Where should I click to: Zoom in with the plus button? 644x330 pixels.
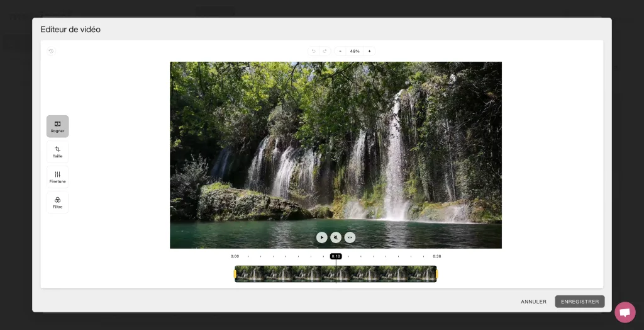(x=369, y=51)
